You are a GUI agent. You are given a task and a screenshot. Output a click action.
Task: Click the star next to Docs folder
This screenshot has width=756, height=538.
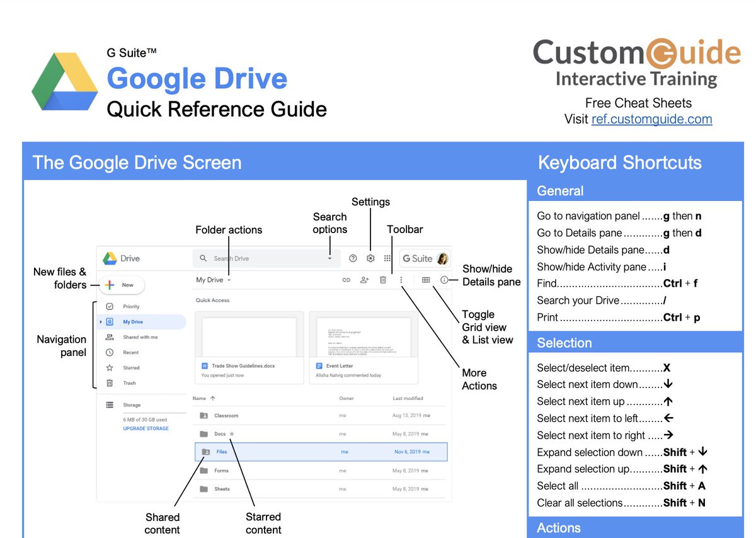tap(232, 433)
